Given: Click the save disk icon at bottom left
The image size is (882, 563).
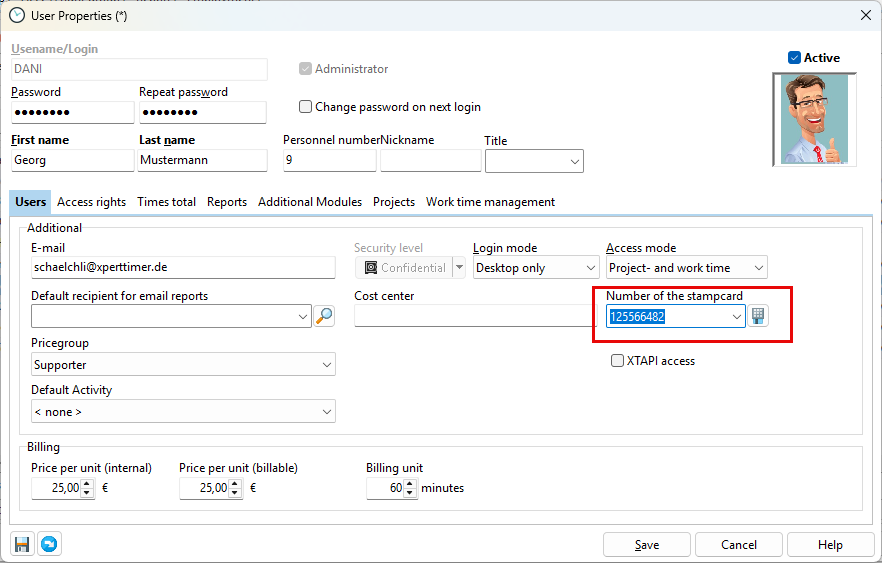Looking at the screenshot, I should (x=22, y=544).
